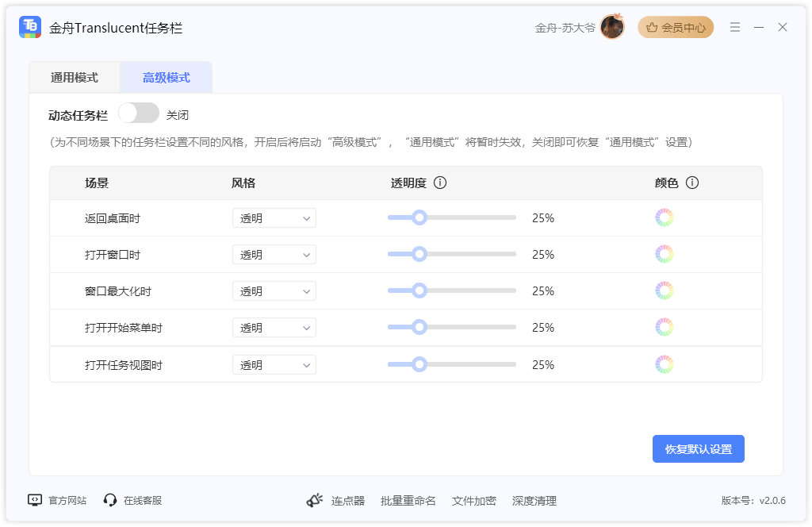Open the hamburger menu icon

coord(735,27)
